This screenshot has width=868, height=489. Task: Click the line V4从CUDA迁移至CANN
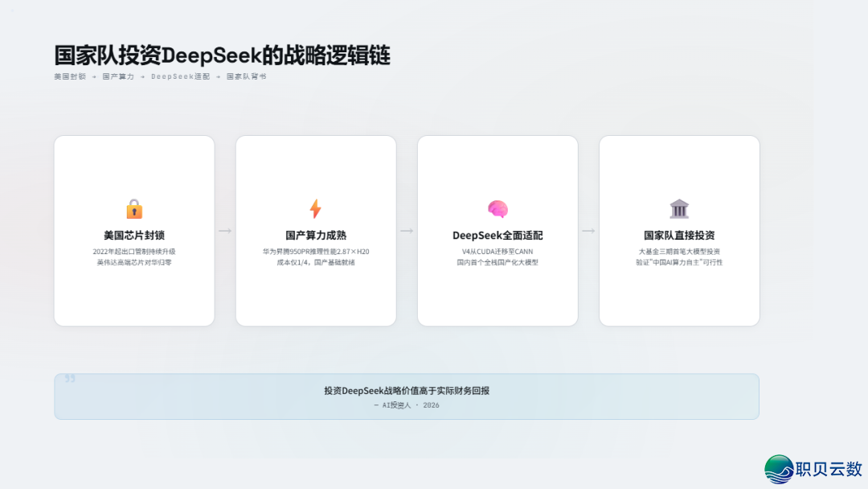click(497, 252)
